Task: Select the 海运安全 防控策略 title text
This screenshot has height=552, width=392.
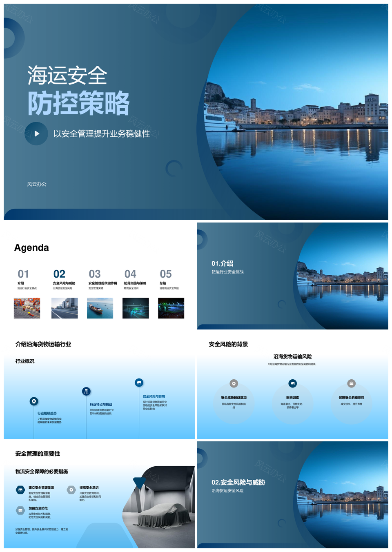Action: (78, 91)
